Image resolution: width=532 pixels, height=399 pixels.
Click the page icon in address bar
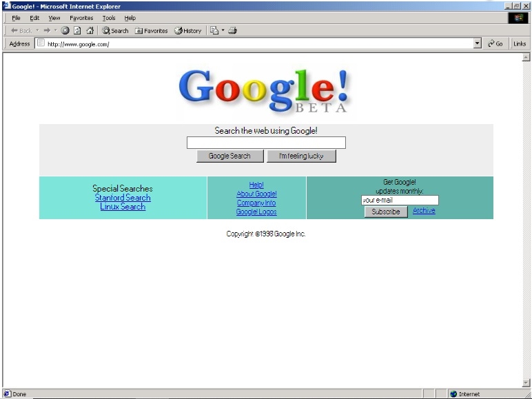41,43
